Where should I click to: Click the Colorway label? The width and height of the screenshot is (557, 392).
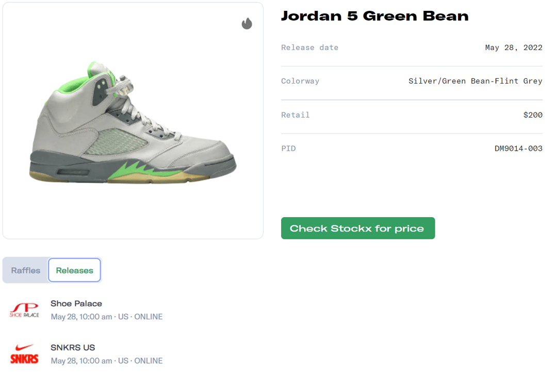[300, 81]
